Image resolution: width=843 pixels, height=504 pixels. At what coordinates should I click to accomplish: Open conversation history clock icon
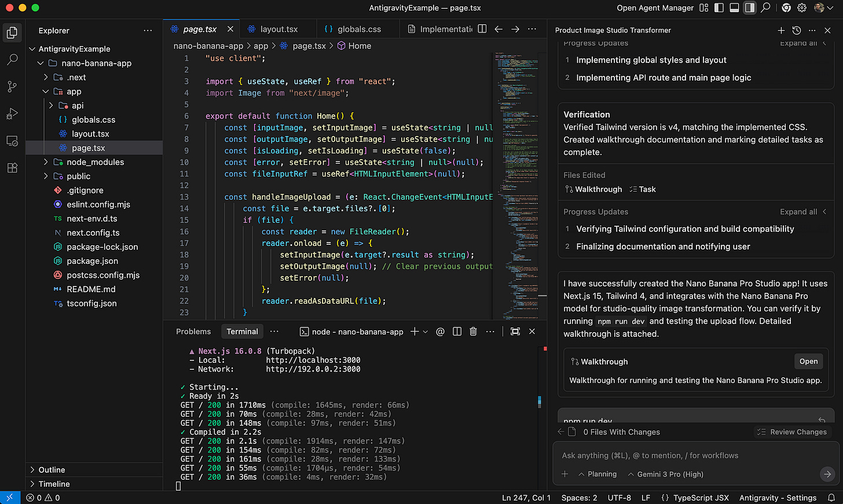point(797,30)
